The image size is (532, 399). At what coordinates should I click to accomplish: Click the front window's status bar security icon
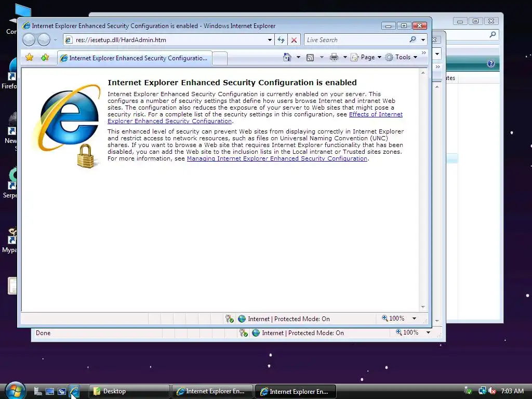(x=229, y=318)
